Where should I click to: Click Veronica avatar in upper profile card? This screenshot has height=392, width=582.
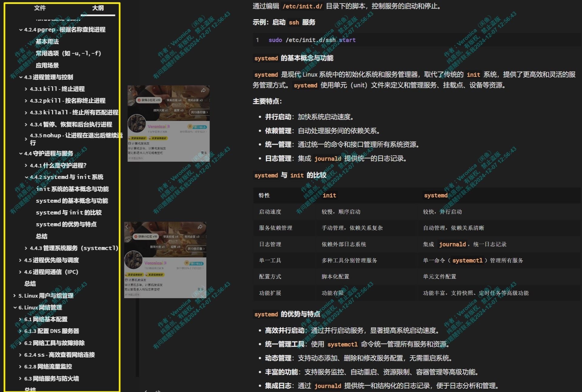coord(137,124)
